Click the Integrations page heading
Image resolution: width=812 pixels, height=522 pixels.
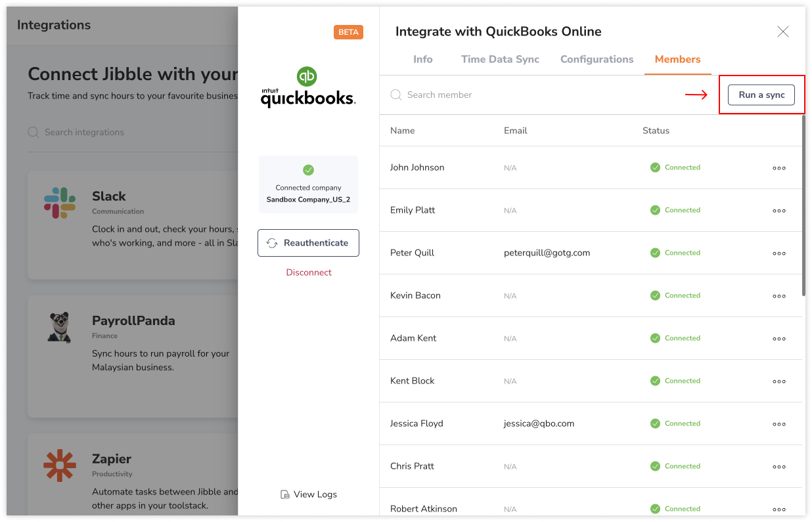click(x=54, y=25)
